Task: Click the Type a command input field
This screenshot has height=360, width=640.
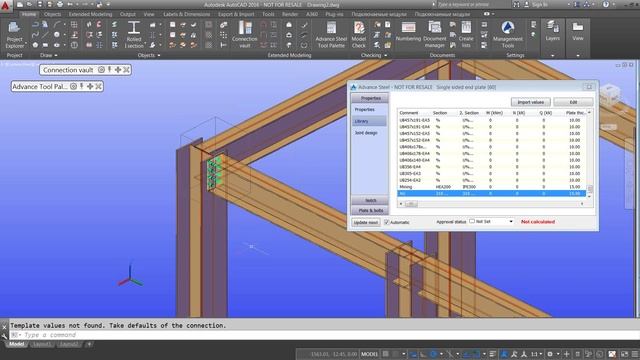Action: (322, 335)
